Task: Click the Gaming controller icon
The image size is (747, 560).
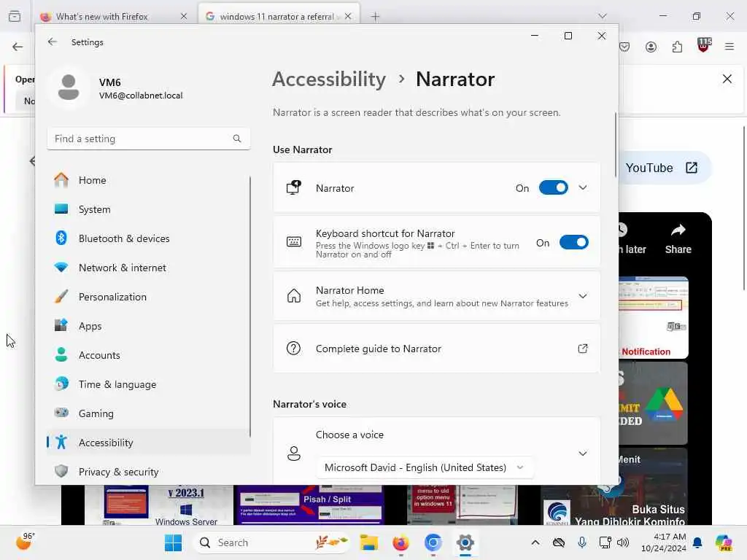Action: tap(61, 413)
